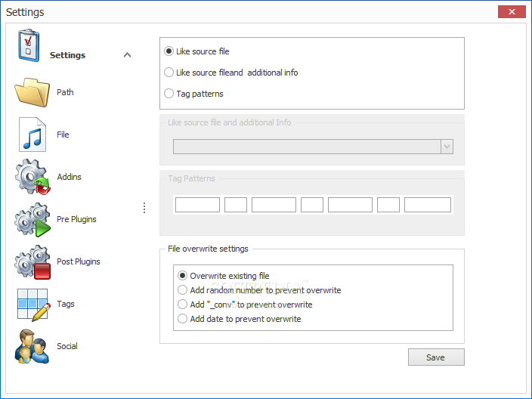Switch to the Path settings page
Screen dimensions: 532x399
click(65, 92)
